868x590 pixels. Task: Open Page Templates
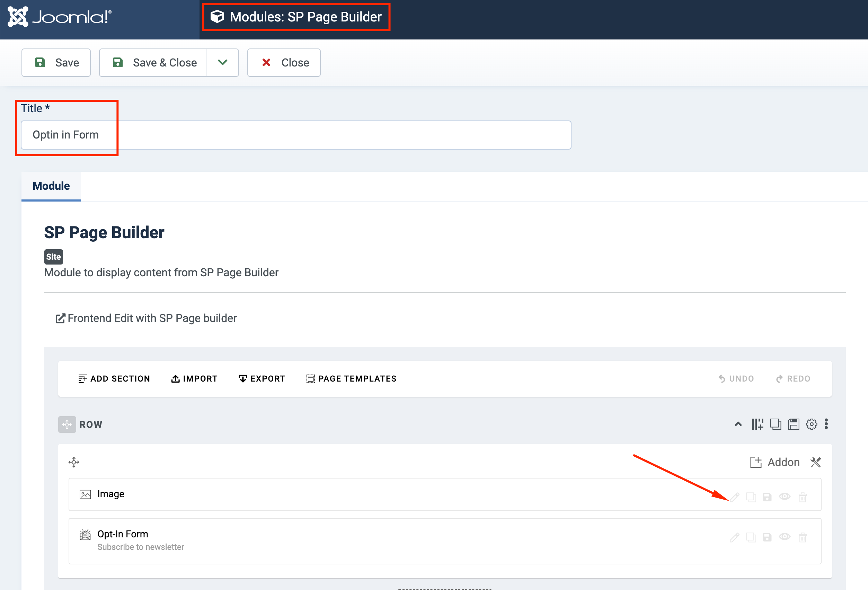coord(351,378)
